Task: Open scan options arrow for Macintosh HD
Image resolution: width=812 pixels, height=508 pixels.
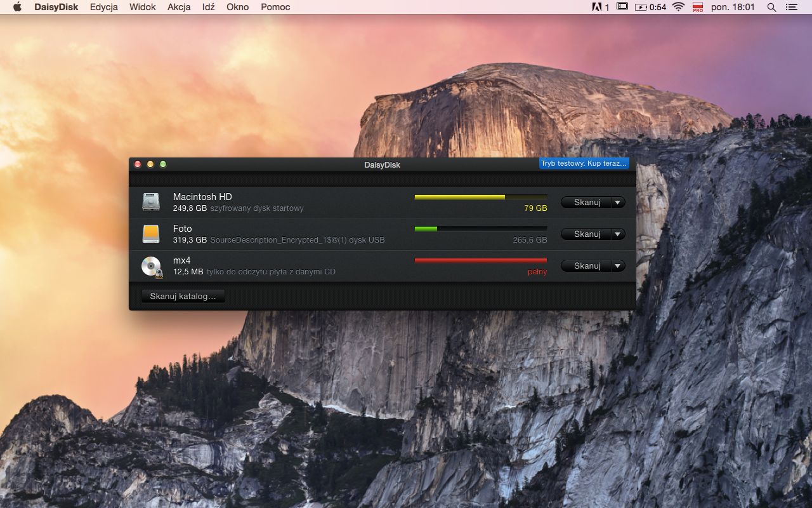Action: 618,202
